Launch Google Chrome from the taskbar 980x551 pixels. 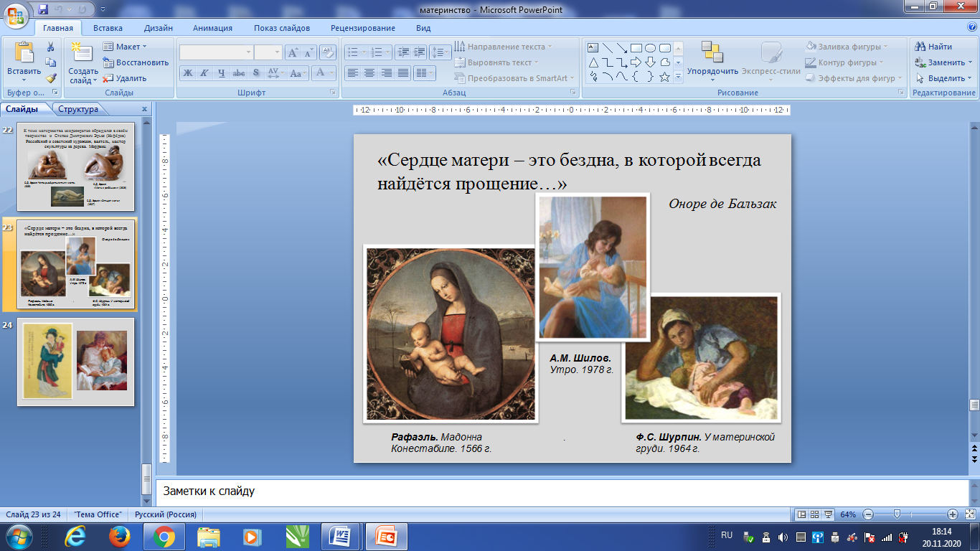point(164,536)
